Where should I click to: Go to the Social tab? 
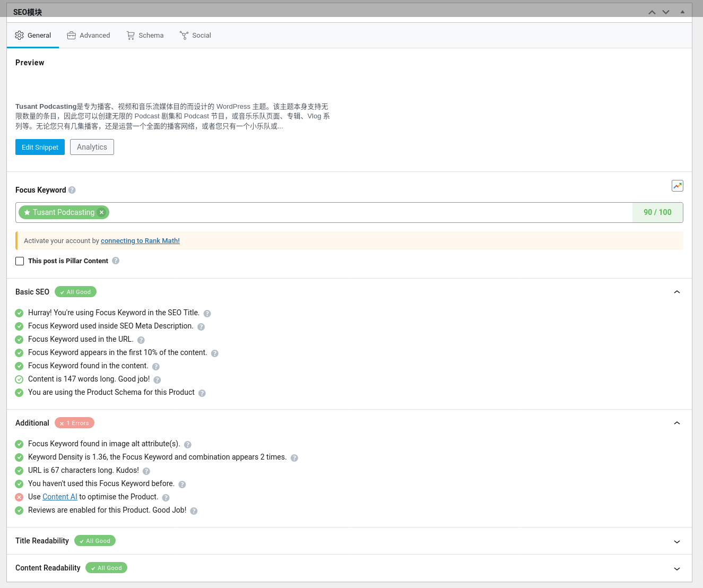tap(195, 36)
